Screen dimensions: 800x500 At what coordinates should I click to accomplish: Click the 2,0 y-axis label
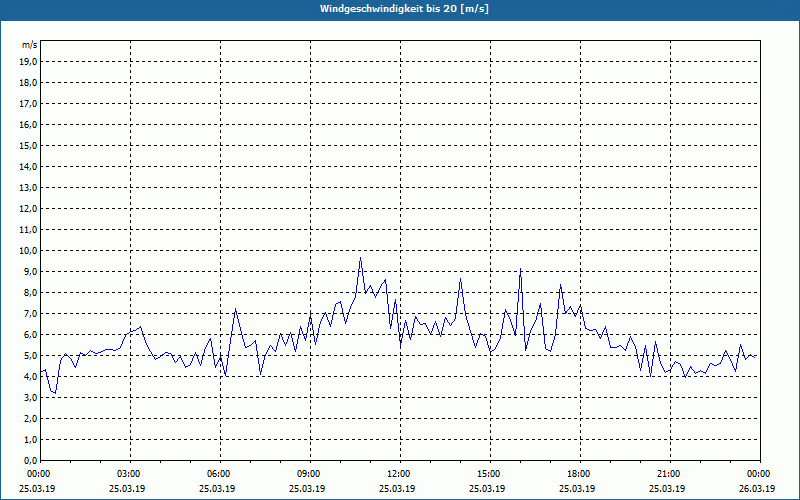click(x=31, y=418)
